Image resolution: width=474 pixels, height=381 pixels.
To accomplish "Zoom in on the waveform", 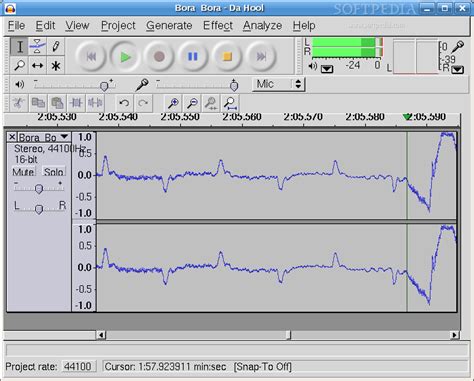I will click(173, 103).
